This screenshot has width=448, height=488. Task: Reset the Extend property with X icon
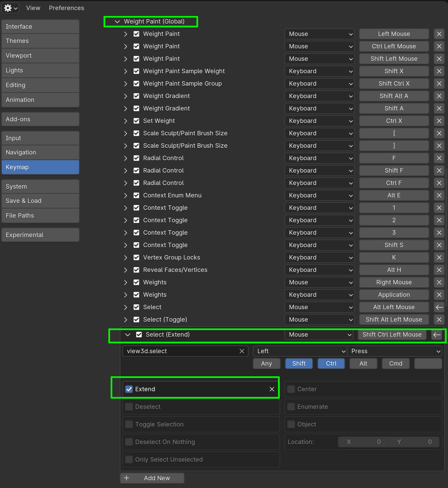272,389
